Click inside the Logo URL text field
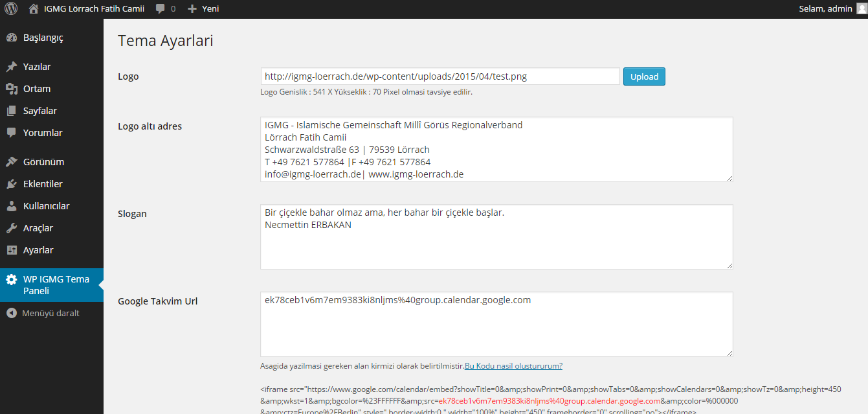Viewport: 868px width, 414px height. (x=440, y=76)
